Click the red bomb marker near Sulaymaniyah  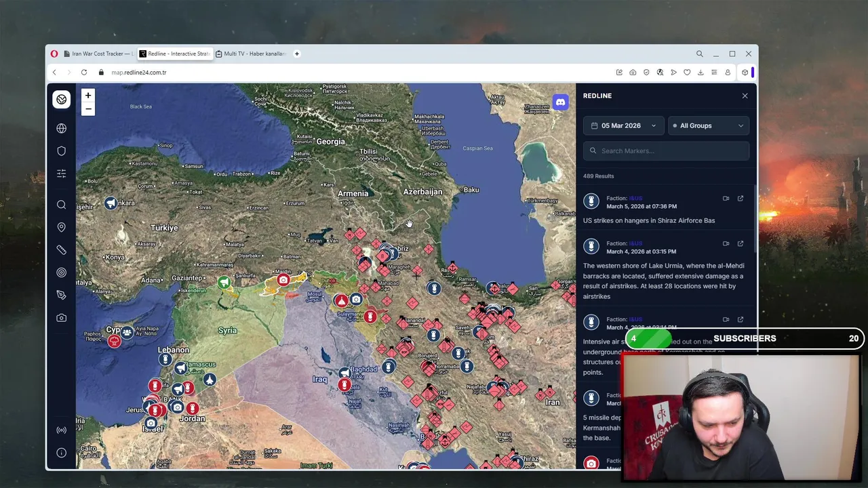point(370,317)
